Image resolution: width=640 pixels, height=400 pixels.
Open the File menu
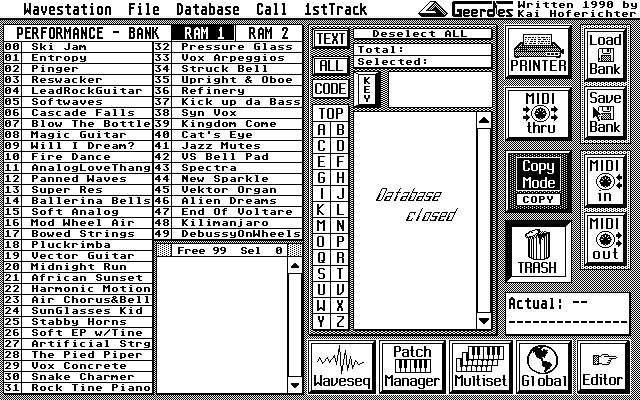(144, 9)
